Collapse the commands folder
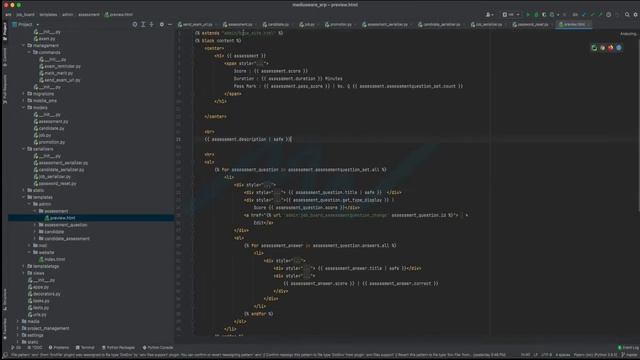640x360 pixels. [x=29, y=53]
